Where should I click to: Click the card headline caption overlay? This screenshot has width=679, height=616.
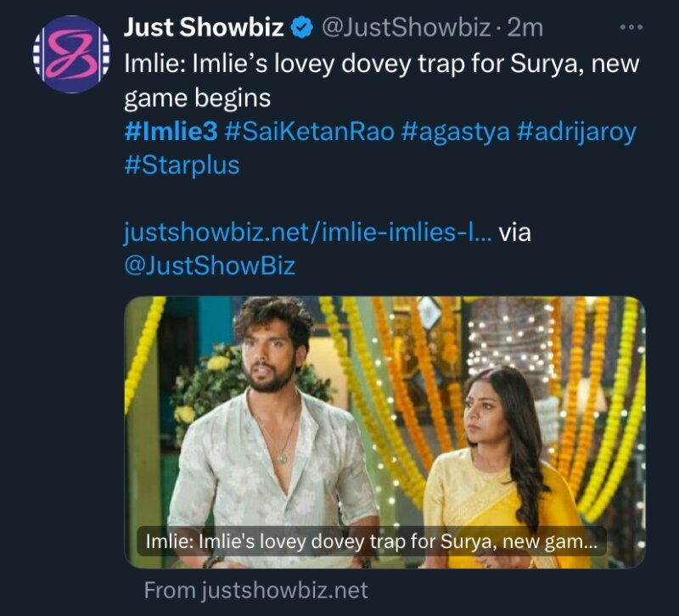372,542
